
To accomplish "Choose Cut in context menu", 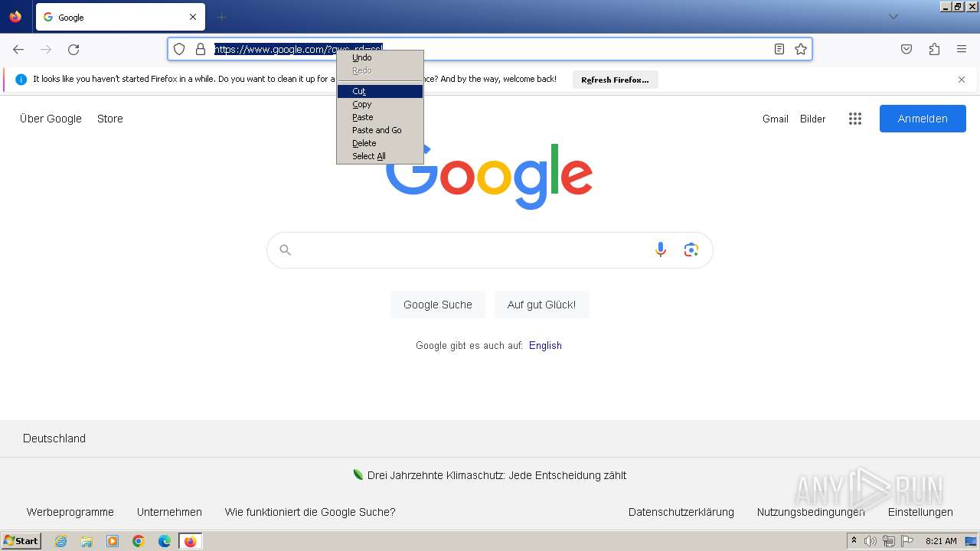I will point(380,91).
